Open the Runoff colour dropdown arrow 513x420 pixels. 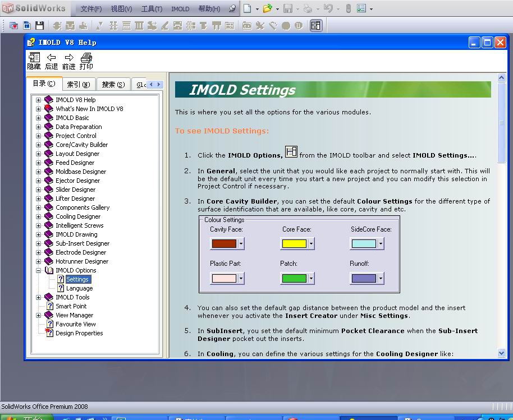coord(380,279)
